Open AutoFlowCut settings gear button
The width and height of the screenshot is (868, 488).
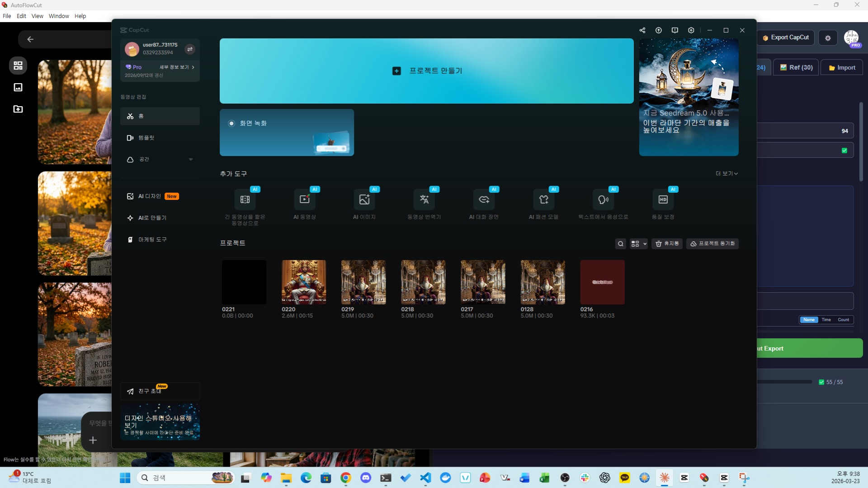point(828,38)
